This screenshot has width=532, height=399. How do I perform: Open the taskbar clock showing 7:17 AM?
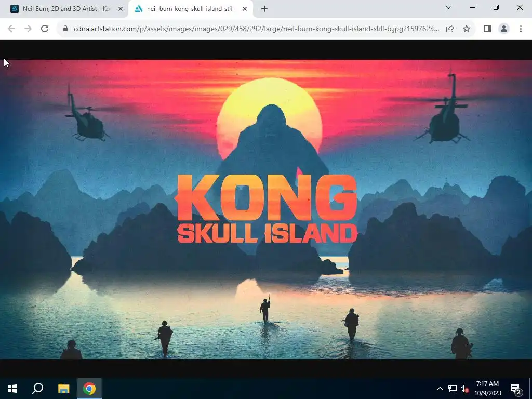pos(487,389)
